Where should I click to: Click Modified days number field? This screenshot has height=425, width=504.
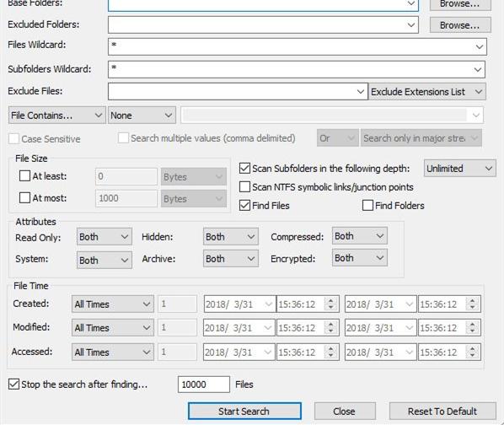[x=177, y=327]
